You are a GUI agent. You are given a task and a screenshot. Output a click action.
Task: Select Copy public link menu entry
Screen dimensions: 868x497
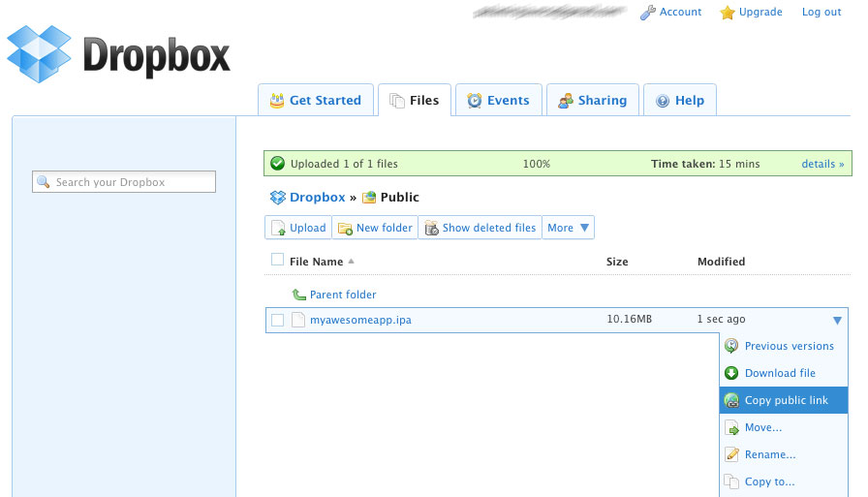pos(784,400)
